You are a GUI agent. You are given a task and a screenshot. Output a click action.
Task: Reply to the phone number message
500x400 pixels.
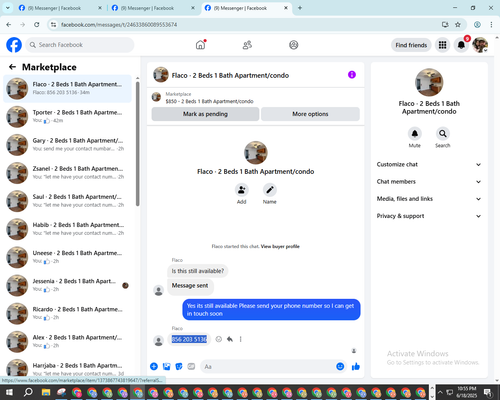(230, 339)
